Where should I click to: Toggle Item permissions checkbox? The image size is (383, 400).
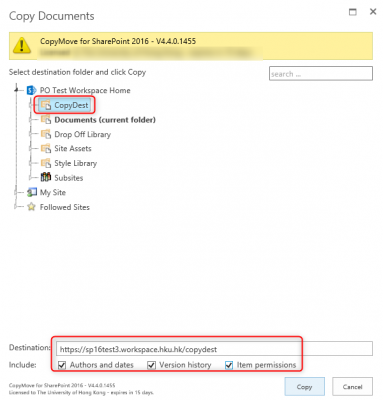click(x=229, y=365)
